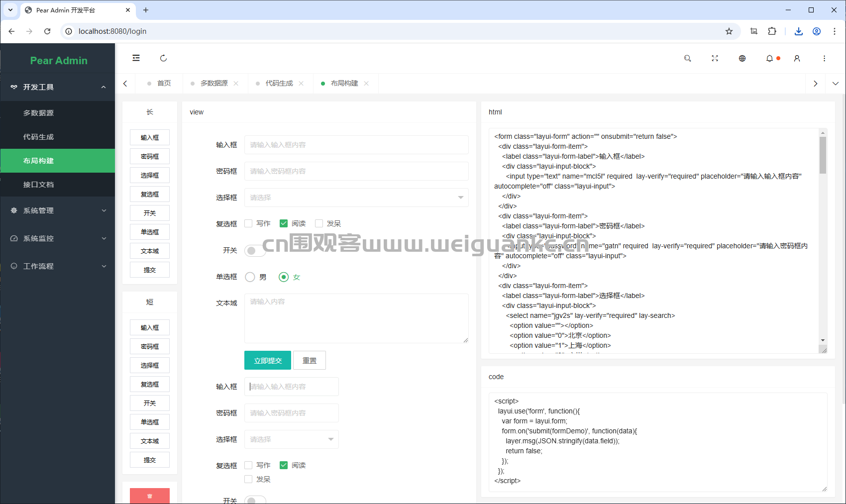Open browser downloads icon
Viewport: 846px width, 504px height.
pyautogui.click(x=799, y=31)
